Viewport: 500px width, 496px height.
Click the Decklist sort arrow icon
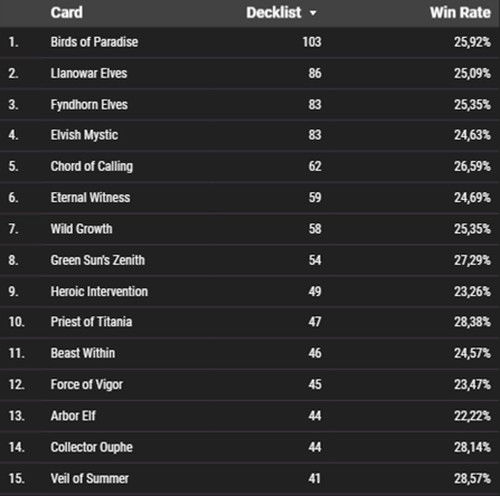313,13
